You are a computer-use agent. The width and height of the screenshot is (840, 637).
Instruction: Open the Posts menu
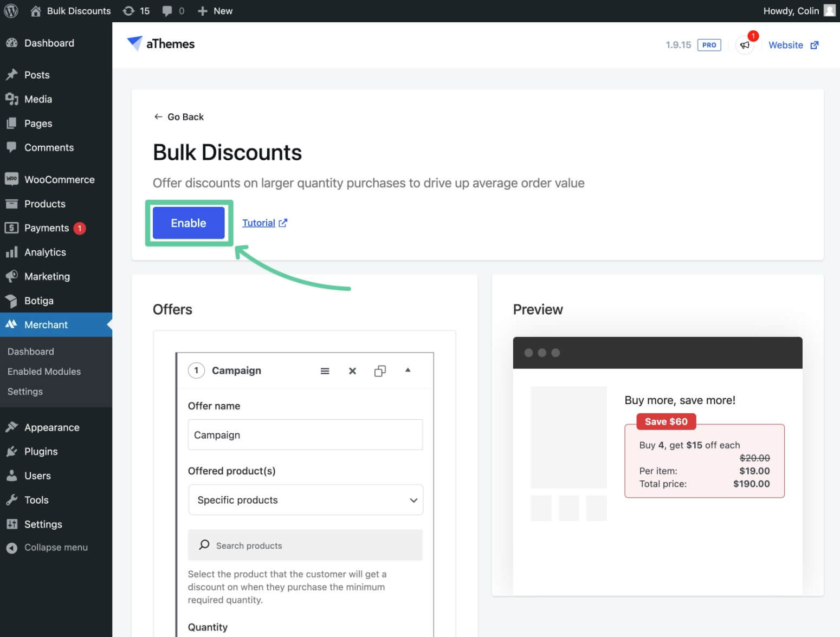[56, 75]
